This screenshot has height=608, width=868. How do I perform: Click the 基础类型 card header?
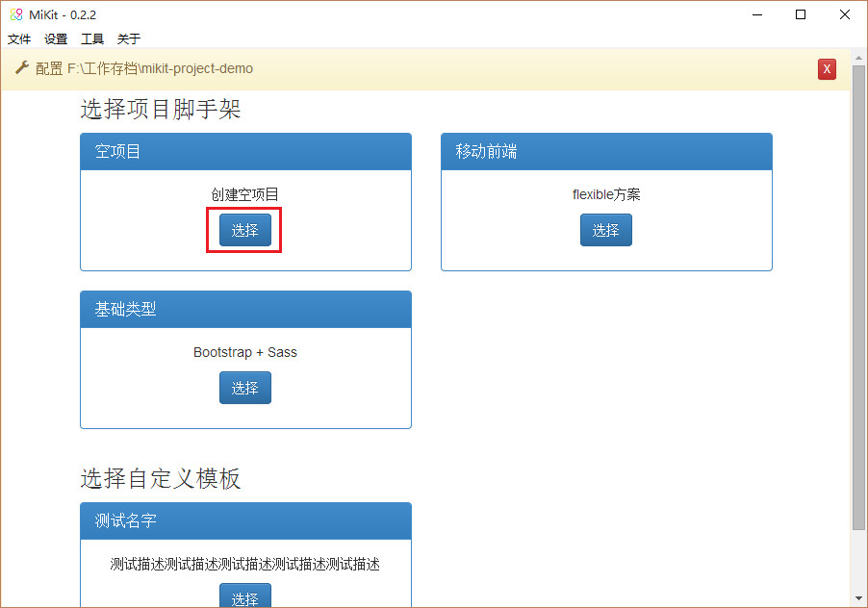[245, 309]
